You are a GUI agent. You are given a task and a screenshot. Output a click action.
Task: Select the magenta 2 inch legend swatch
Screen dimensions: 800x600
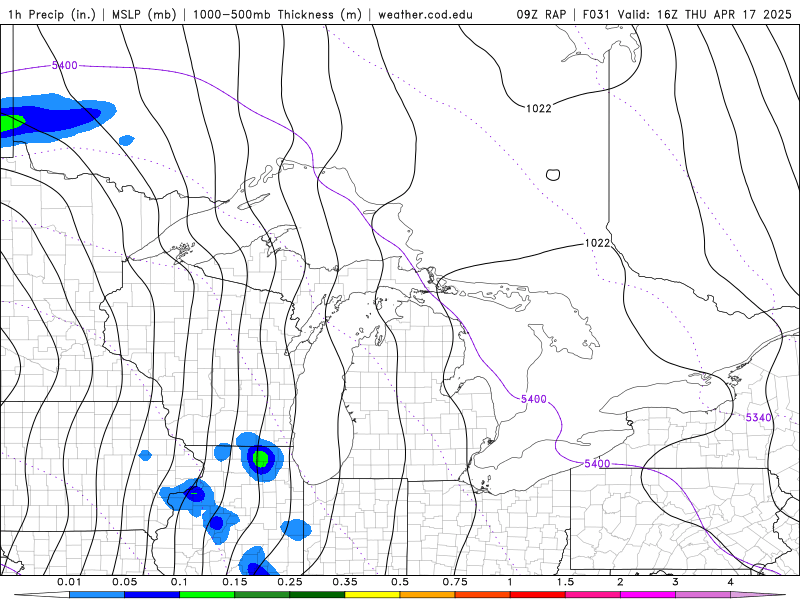click(648, 594)
